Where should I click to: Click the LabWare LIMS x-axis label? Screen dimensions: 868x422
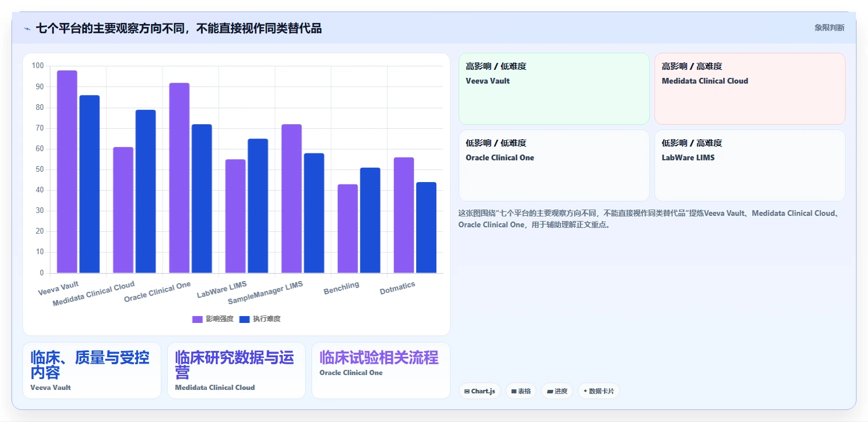coord(222,289)
